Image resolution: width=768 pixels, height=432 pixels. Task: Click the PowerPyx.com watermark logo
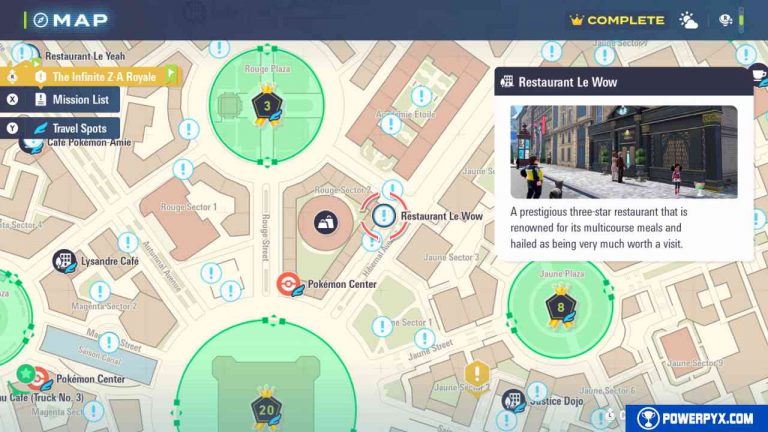[696, 418]
